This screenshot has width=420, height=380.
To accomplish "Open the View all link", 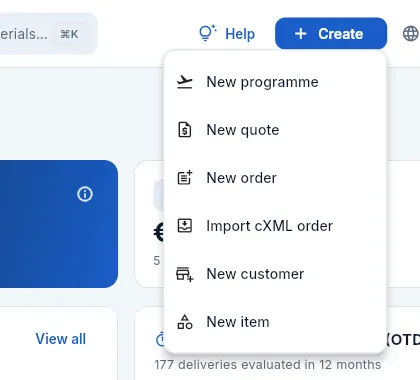I will [x=61, y=339].
